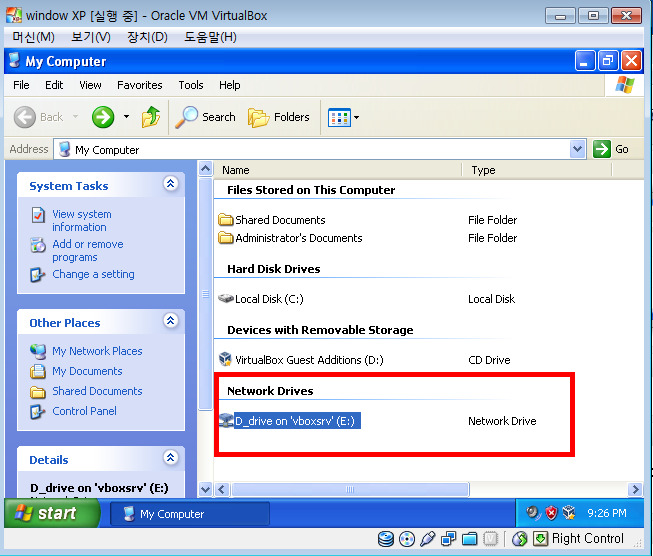The height and width of the screenshot is (556, 653).
Task: Click the Windows XP Start button
Action: click(52, 513)
